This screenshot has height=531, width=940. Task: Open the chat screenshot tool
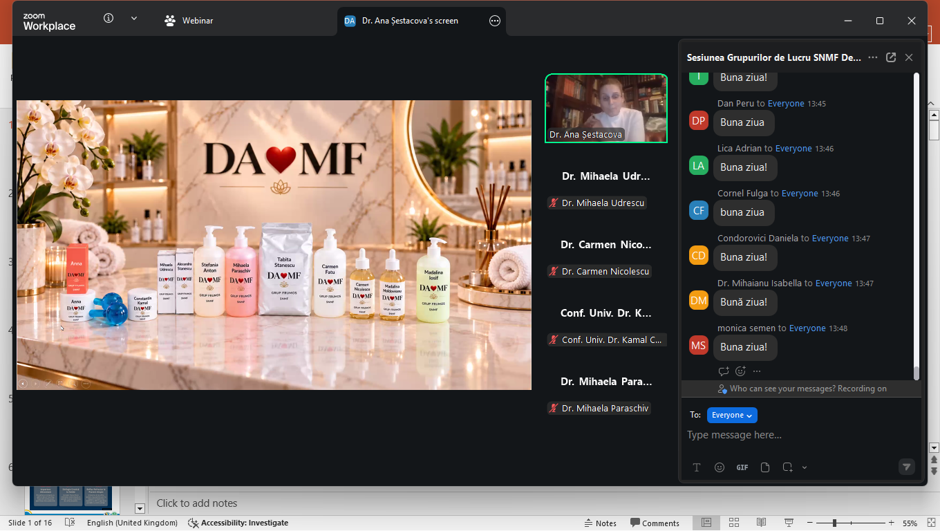tap(787, 467)
